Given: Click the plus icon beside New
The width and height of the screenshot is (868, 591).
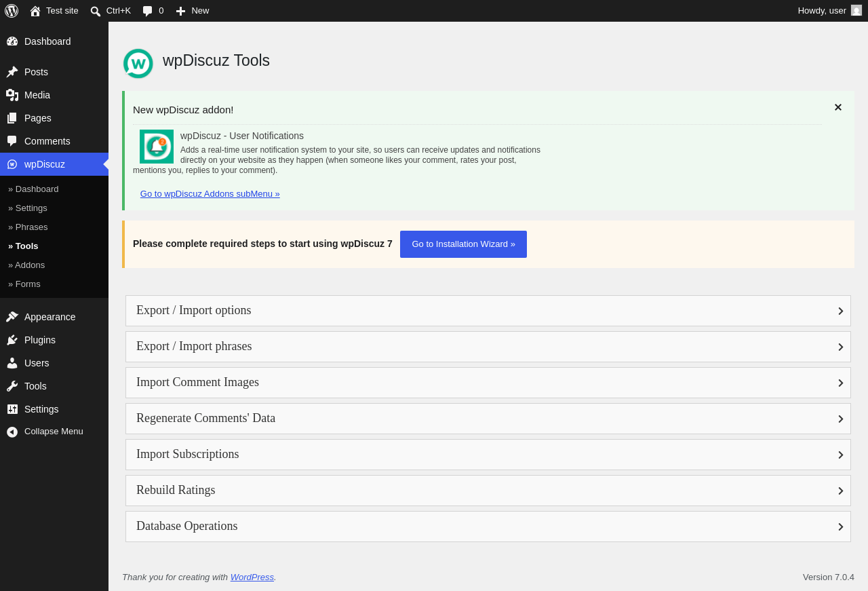Looking at the screenshot, I should [x=180, y=11].
